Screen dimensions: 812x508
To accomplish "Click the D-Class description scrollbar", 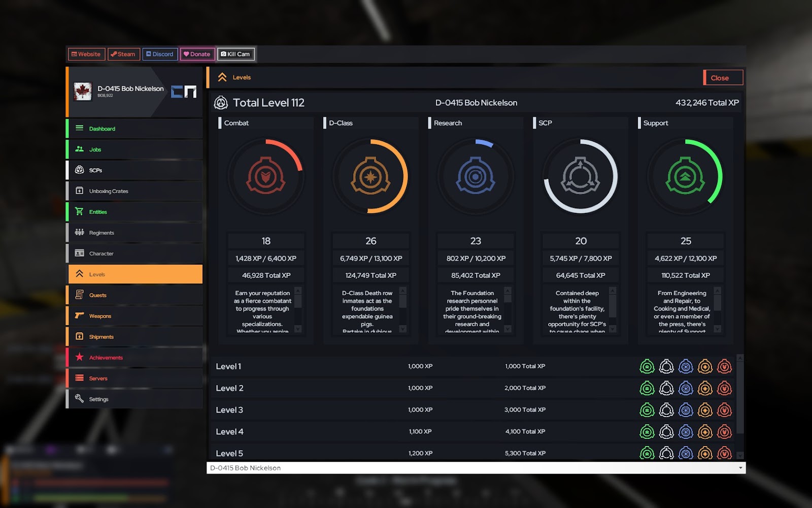I will 403,310.
